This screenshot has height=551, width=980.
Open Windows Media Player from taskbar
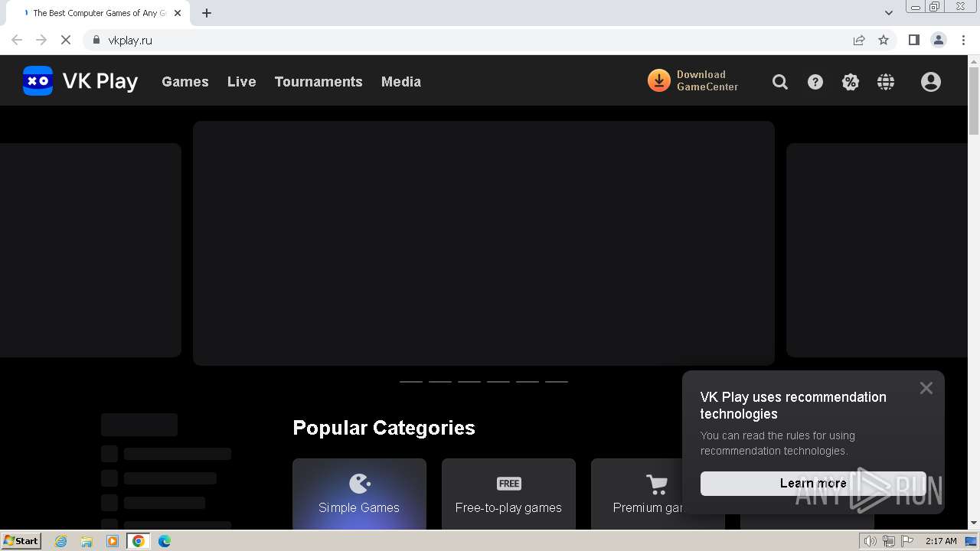tap(113, 541)
